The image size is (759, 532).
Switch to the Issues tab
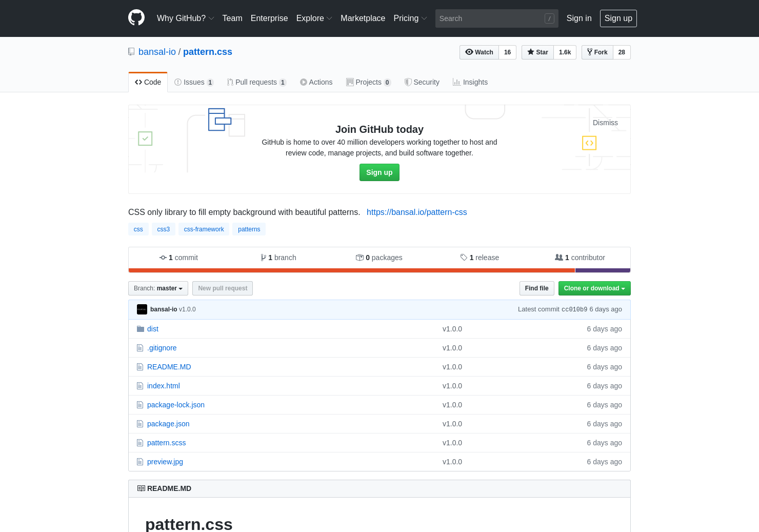coord(194,82)
